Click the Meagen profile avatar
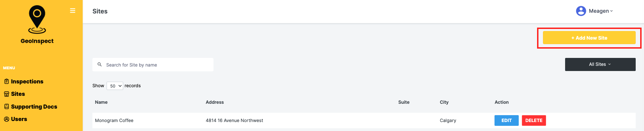Image resolution: width=644 pixels, height=131 pixels. point(581,11)
